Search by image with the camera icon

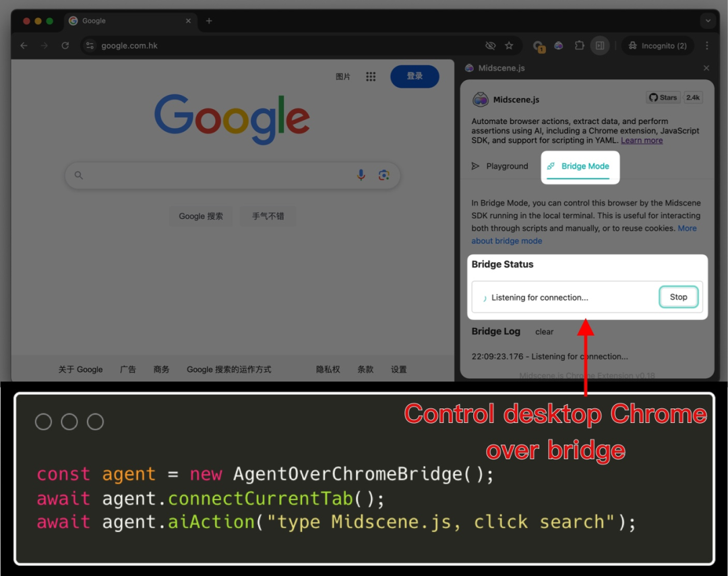384,175
